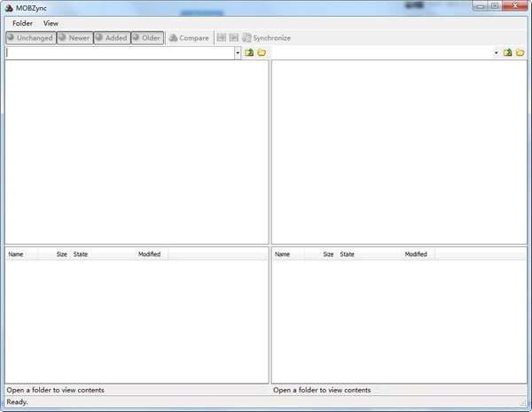Image resolution: width=532 pixels, height=412 pixels.
Task: Click the left folder path input field
Action: click(120, 53)
